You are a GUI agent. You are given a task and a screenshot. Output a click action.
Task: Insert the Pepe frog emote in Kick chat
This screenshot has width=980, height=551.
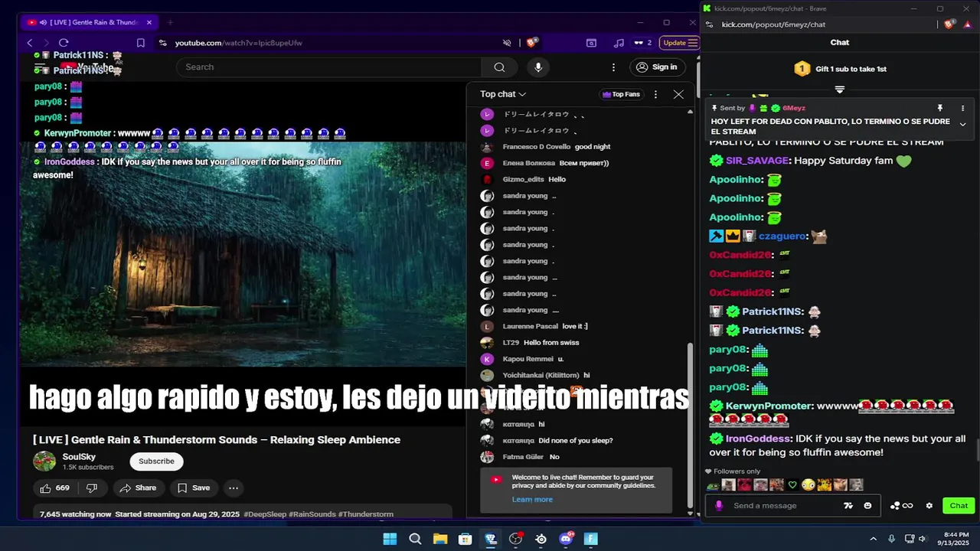point(713,484)
